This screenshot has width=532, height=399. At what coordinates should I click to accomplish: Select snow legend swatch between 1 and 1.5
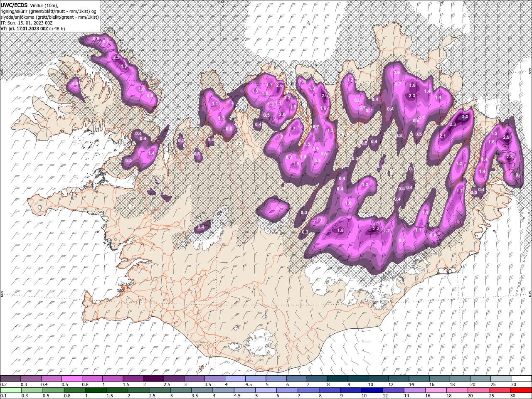coord(113,379)
